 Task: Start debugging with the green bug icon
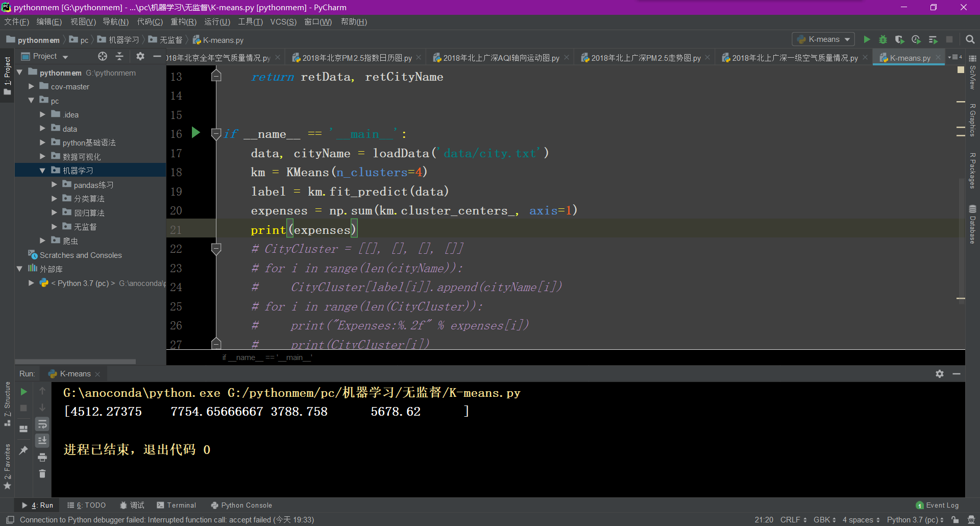(x=883, y=39)
